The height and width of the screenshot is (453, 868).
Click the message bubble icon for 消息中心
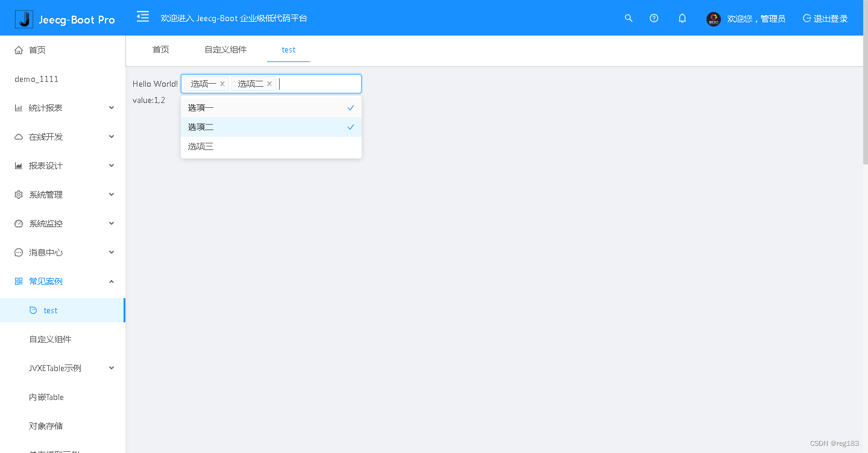pyautogui.click(x=19, y=252)
